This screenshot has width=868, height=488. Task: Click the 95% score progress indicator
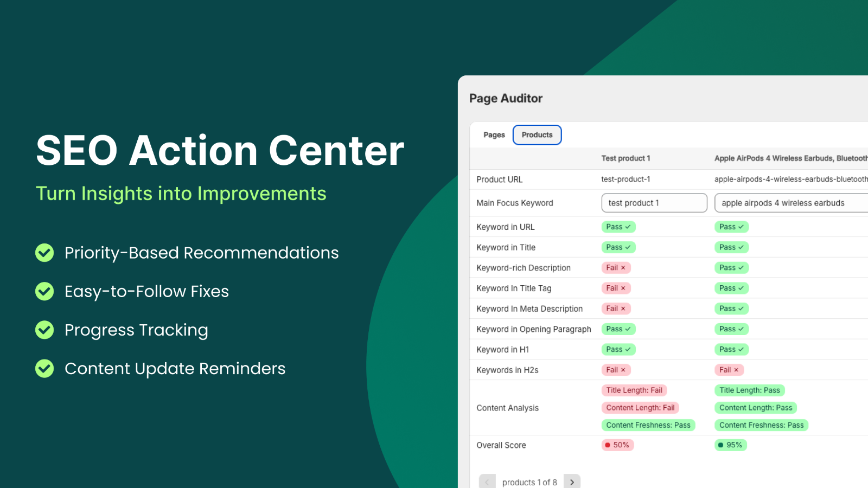click(x=730, y=445)
